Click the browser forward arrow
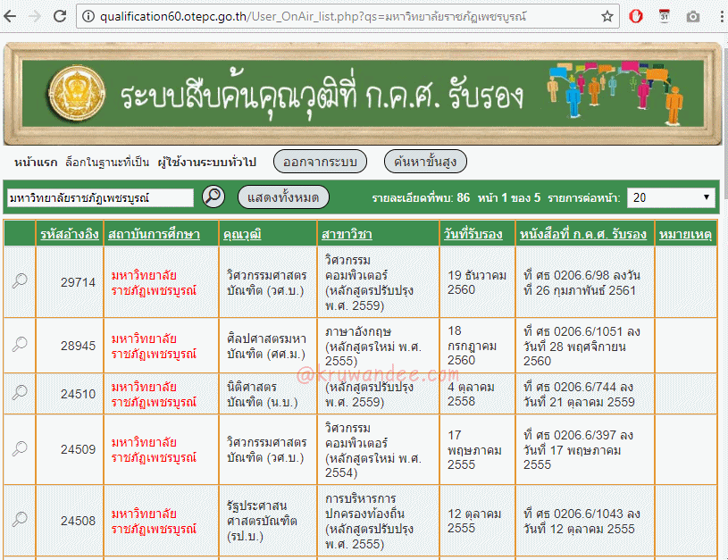Screen dimensions: 728x560 (x=34, y=17)
